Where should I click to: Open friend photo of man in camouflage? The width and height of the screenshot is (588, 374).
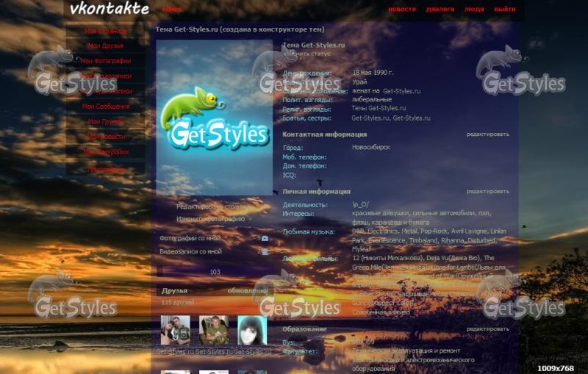click(214, 330)
